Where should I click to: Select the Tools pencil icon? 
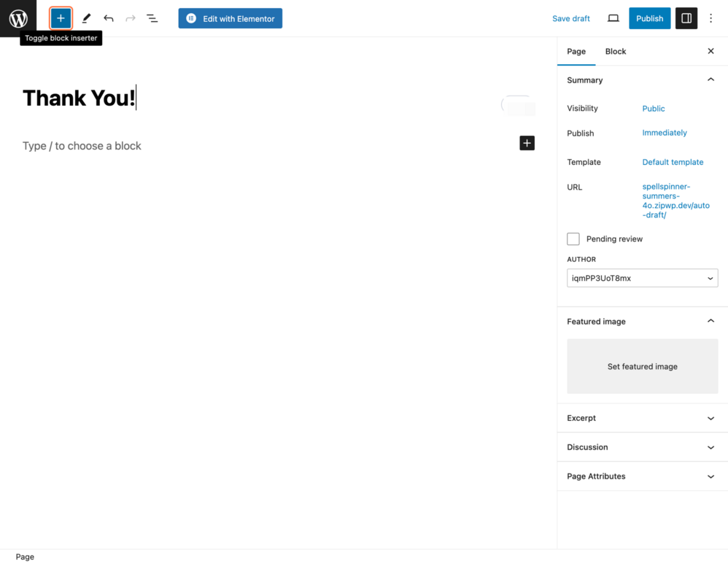[x=85, y=18]
